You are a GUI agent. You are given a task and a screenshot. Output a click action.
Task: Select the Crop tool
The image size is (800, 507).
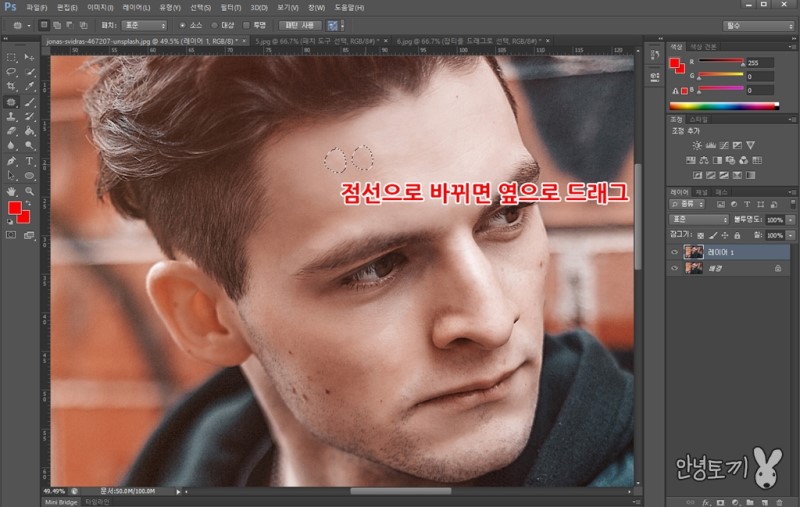click(11, 87)
